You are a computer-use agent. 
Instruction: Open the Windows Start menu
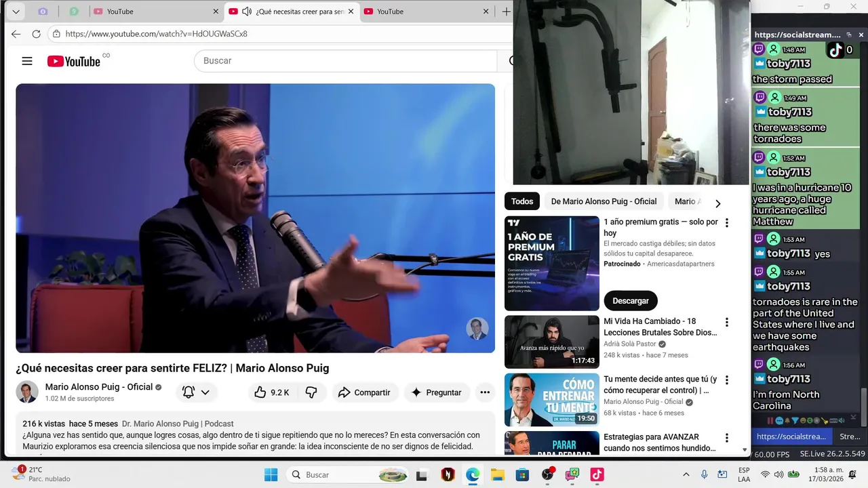pos(271,474)
